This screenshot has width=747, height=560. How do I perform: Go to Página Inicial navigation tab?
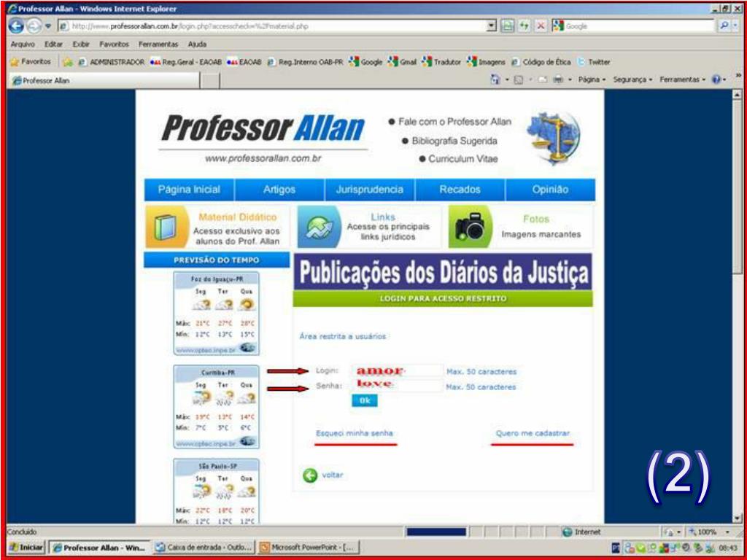click(x=189, y=190)
